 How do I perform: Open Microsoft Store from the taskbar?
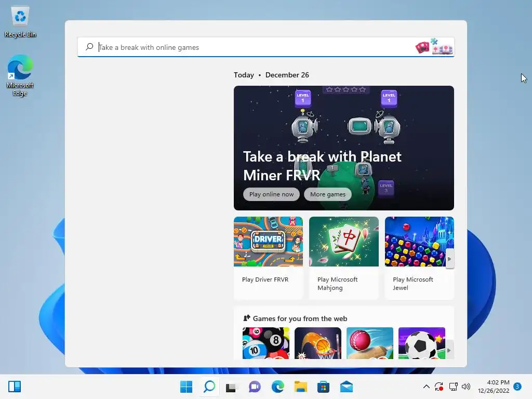coord(323,387)
